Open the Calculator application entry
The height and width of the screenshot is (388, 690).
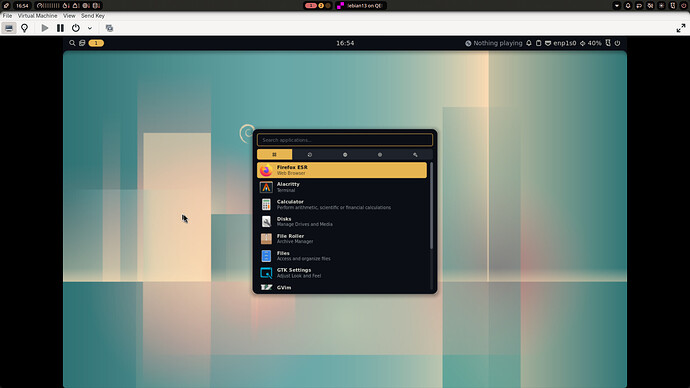click(x=342, y=205)
